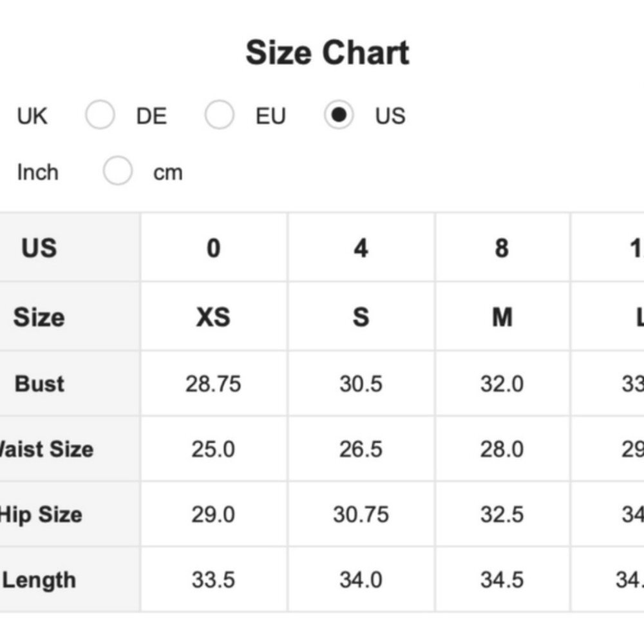Click the M size column header
This screenshot has height=644, width=644.
pyautogui.click(x=502, y=317)
